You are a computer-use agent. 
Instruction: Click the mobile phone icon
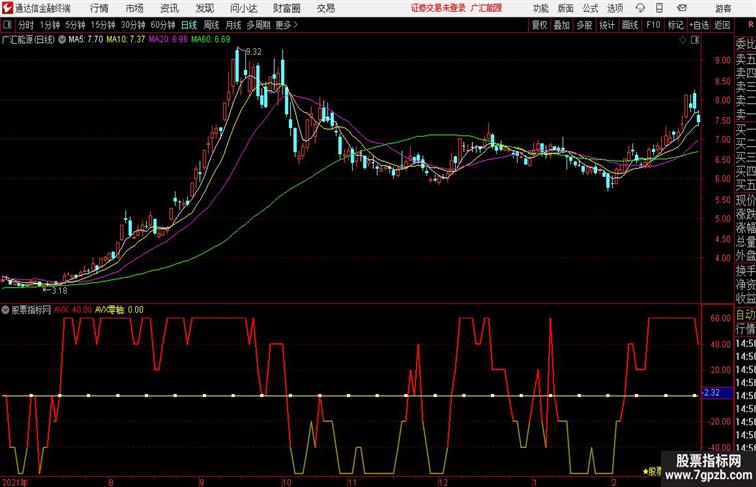(659, 8)
